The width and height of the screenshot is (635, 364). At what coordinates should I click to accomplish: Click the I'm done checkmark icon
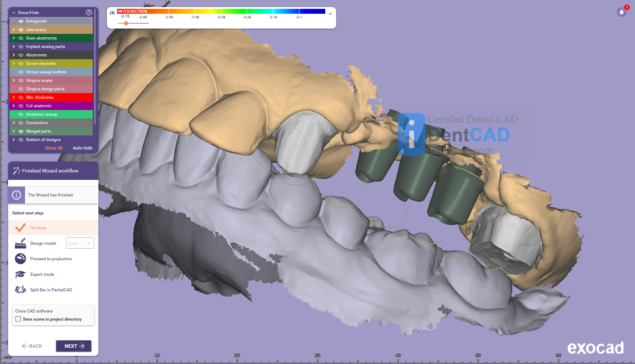point(20,228)
